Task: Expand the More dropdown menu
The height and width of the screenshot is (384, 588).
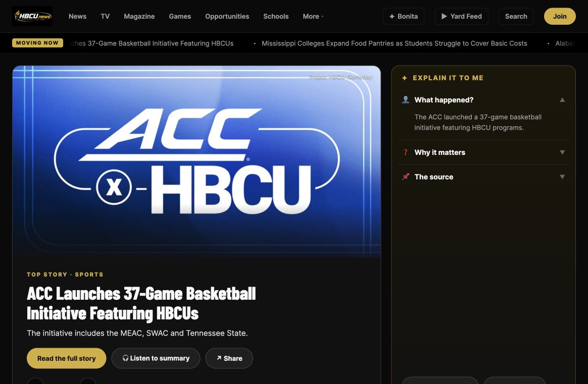Action: (313, 17)
